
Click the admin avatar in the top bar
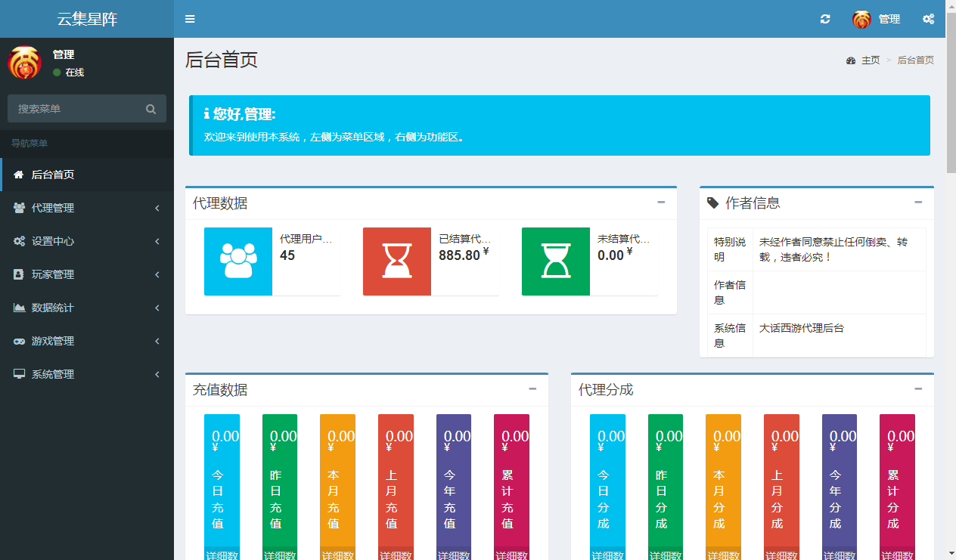coord(861,20)
